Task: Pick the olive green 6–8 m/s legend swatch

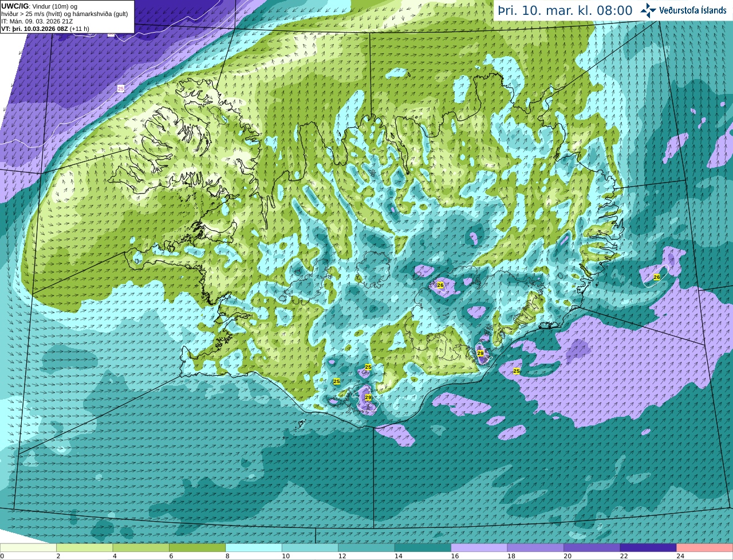Action: [x=198, y=547]
